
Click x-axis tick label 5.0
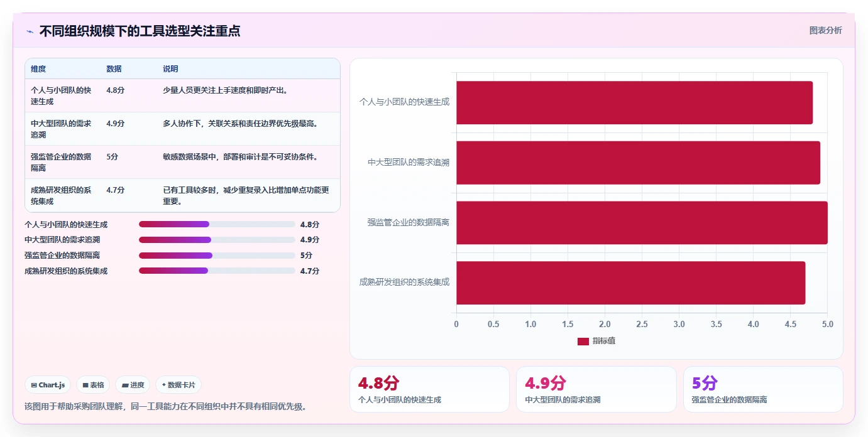(x=828, y=324)
